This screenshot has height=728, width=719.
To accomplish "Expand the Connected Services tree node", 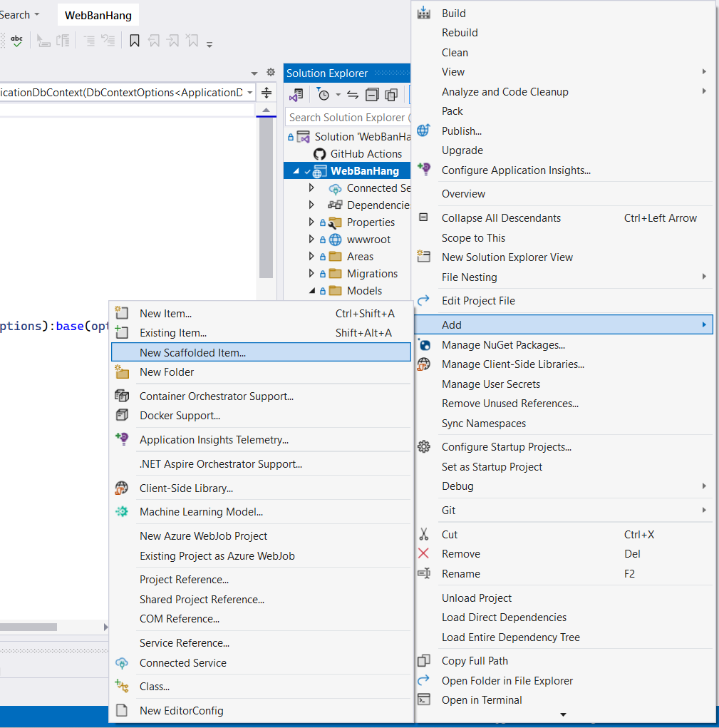I will 311,188.
